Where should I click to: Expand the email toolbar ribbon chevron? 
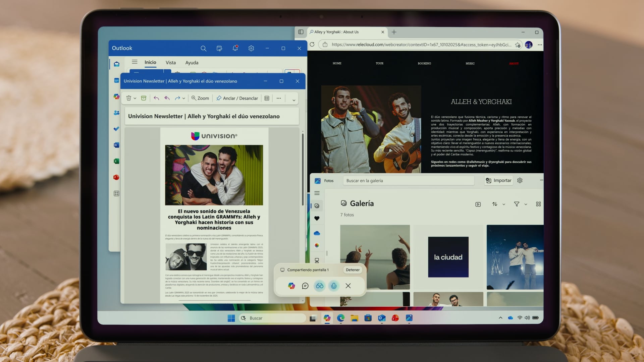(294, 100)
